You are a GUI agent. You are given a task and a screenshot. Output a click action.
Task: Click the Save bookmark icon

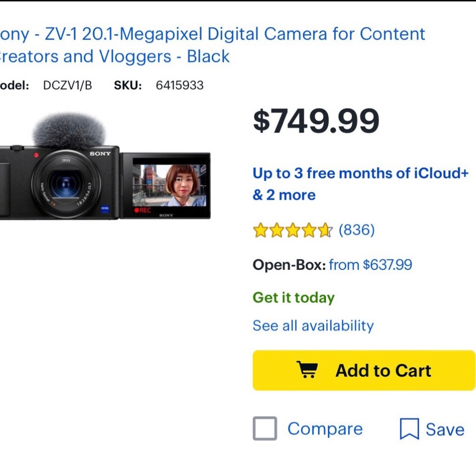[410, 428]
